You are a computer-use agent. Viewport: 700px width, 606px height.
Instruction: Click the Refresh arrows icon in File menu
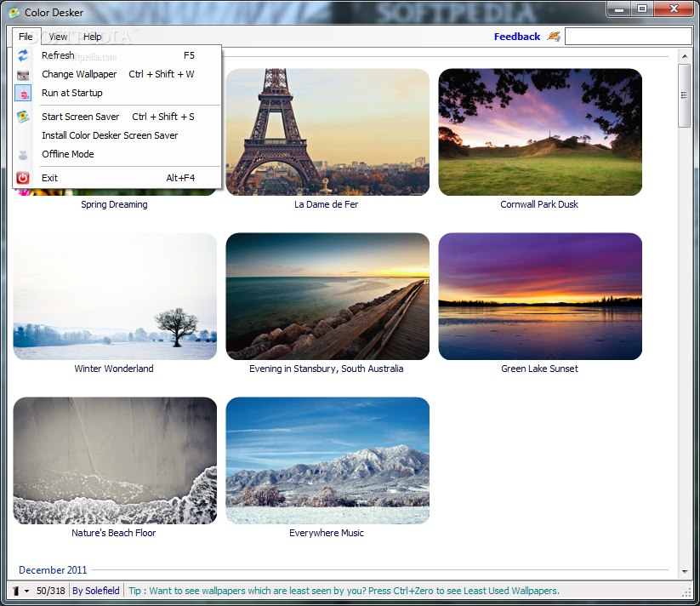click(x=23, y=55)
